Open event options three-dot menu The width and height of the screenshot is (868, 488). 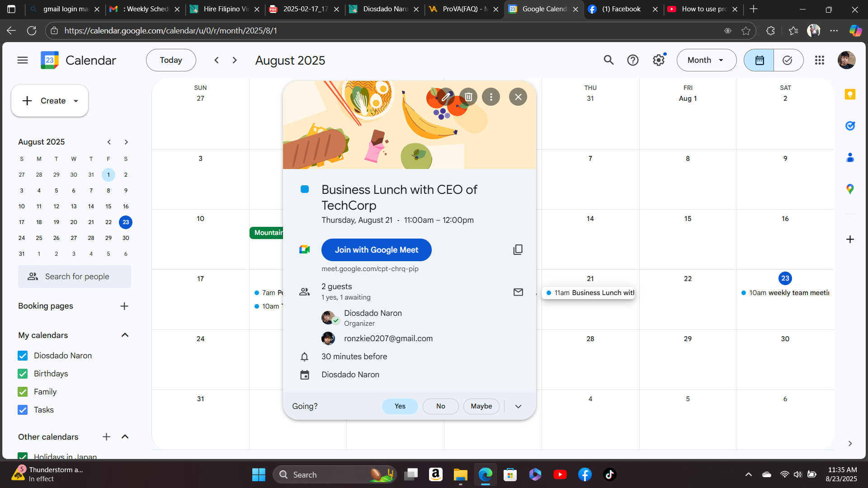(x=491, y=97)
